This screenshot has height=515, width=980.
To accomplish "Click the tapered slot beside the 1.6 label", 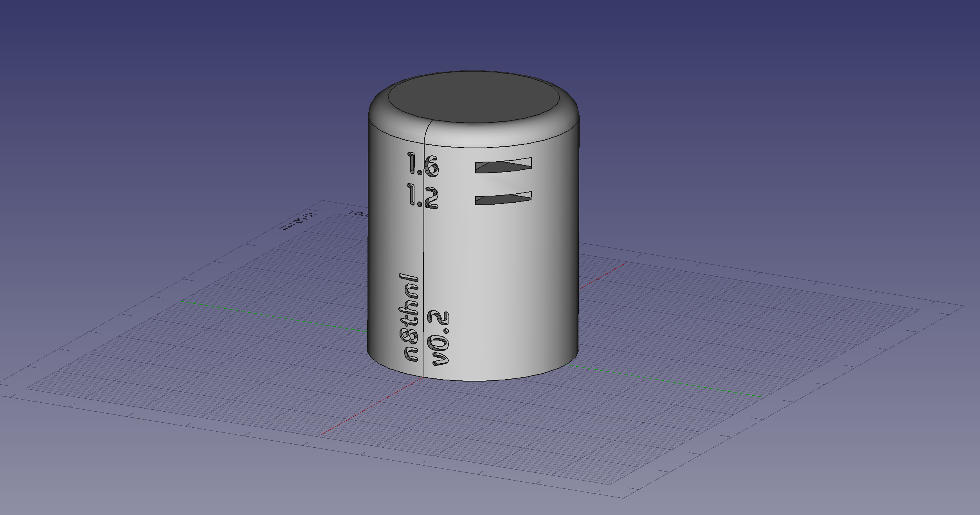I will (x=503, y=165).
